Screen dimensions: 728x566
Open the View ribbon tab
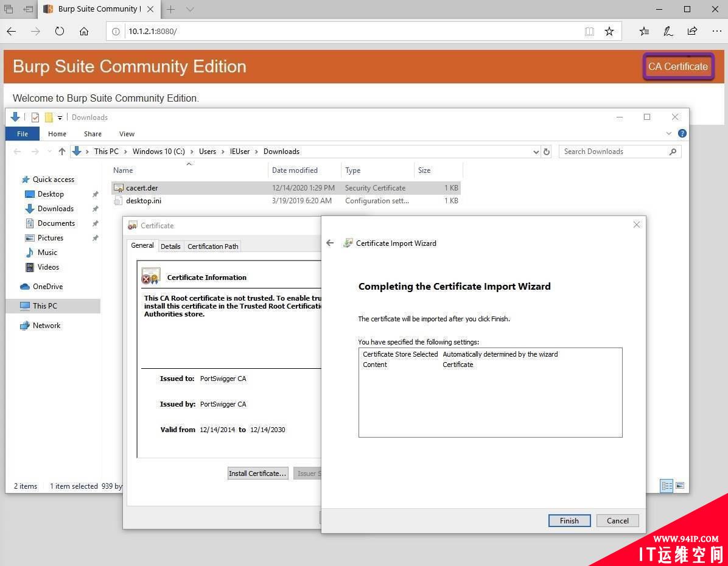click(127, 134)
